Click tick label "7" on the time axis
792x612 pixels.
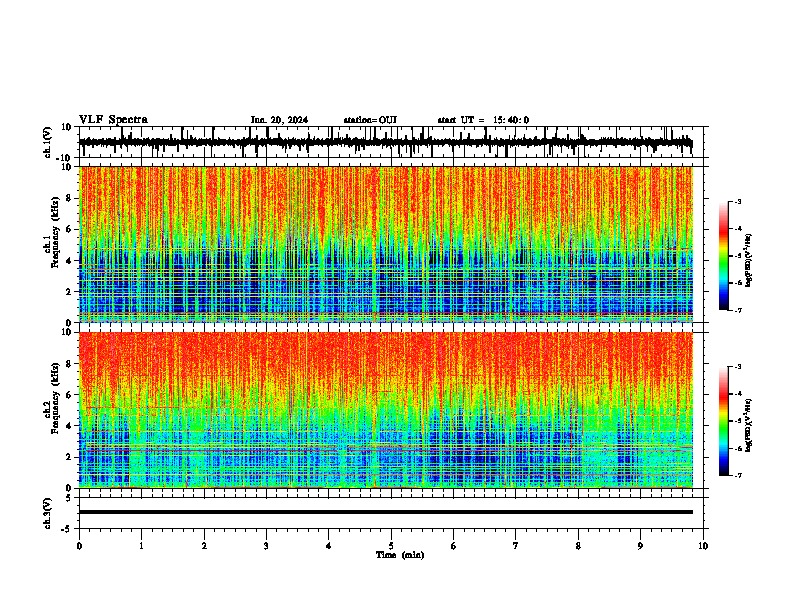point(516,546)
